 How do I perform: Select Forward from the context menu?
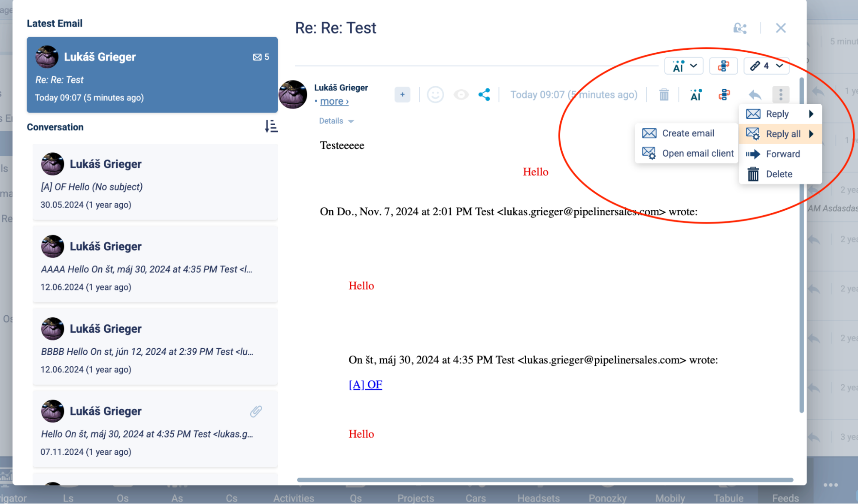782,154
